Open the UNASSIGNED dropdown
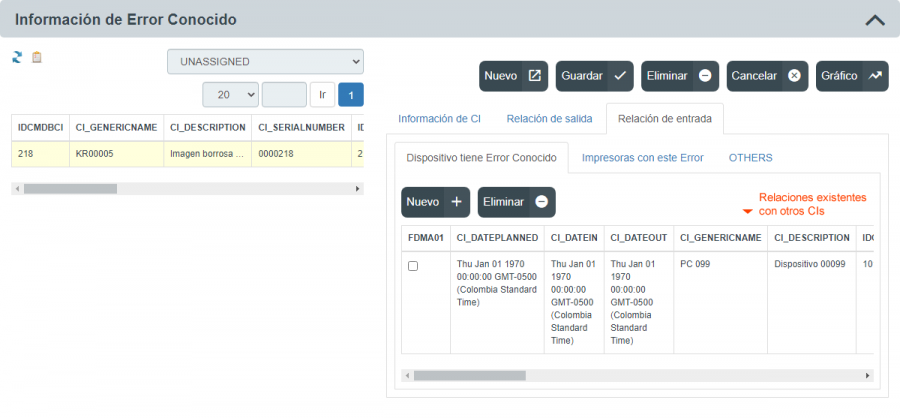The width and height of the screenshot is (900, 418). click(x=265, y=61)
